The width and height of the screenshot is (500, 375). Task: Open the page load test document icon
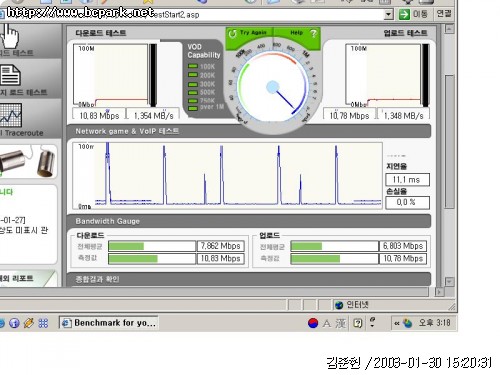pyautogui.click(x=10, y=76)
